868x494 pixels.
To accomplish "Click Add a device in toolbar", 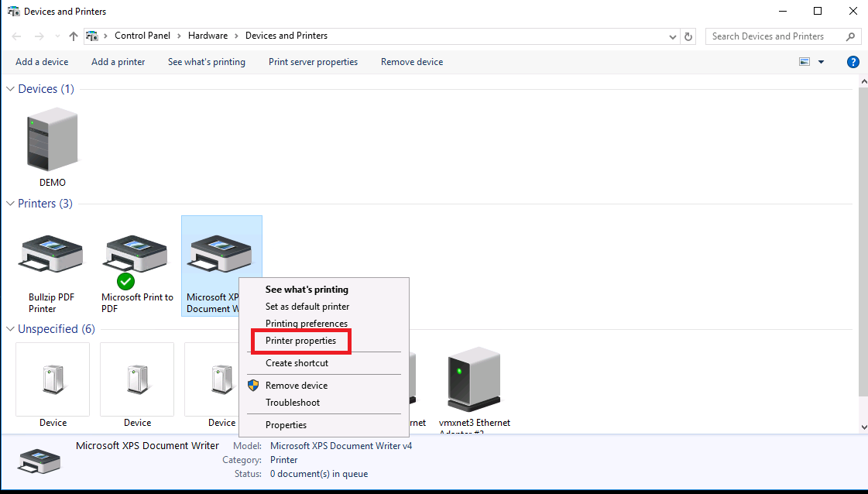I will coord(42,62).
